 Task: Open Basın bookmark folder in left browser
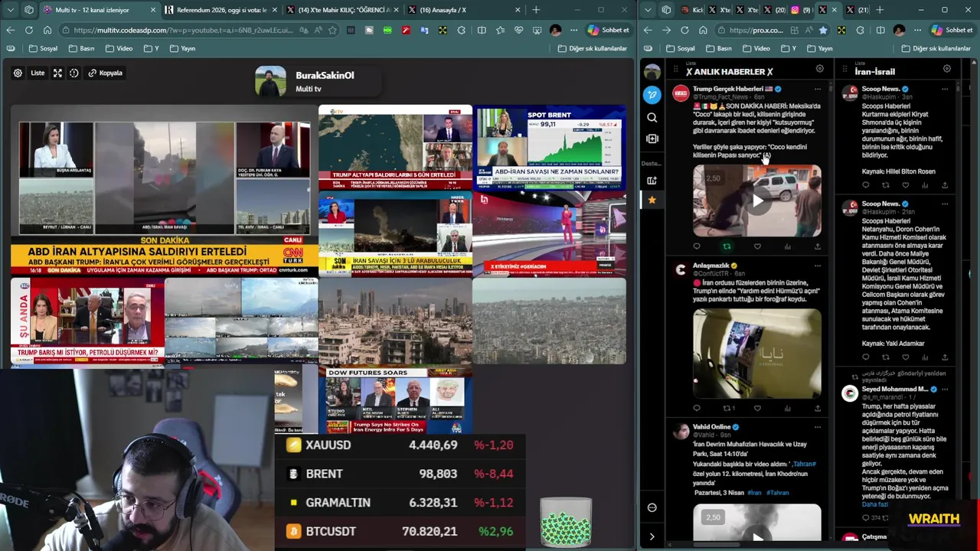(x=81, y=48)
